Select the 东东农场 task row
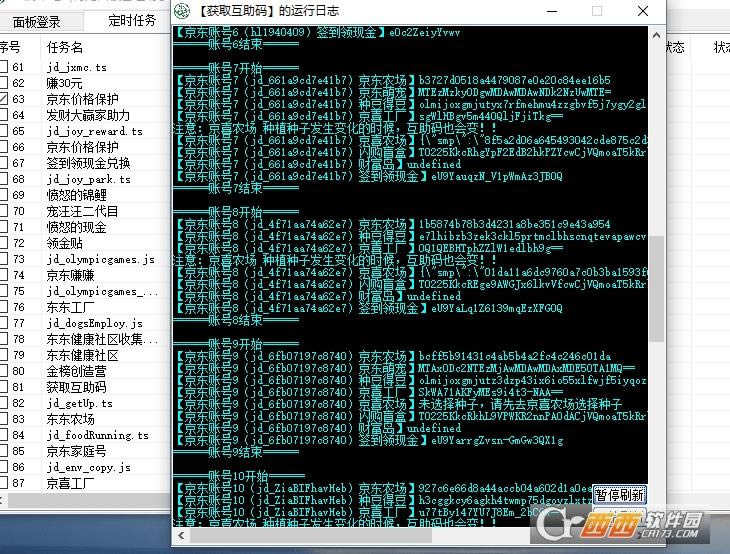 coord(70,419)
